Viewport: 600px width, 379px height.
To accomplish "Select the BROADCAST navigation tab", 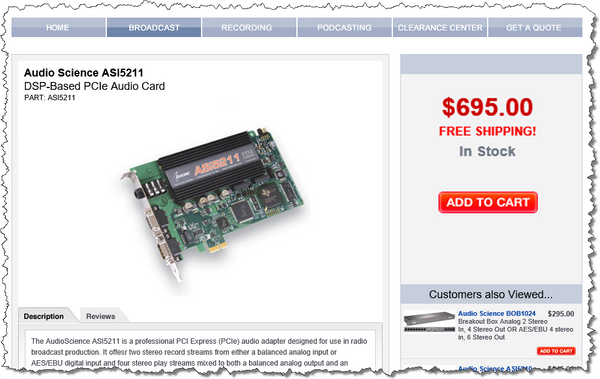I will [154, 28].
